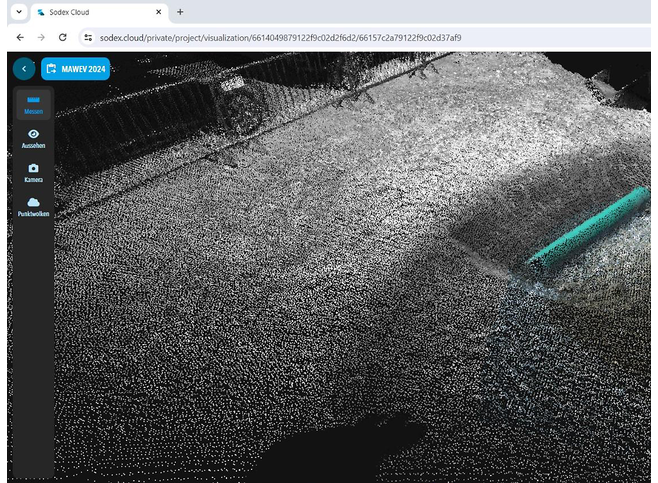Open the Kamera camera settings
This screenshot has height=483, width=658.
point(33,173)
